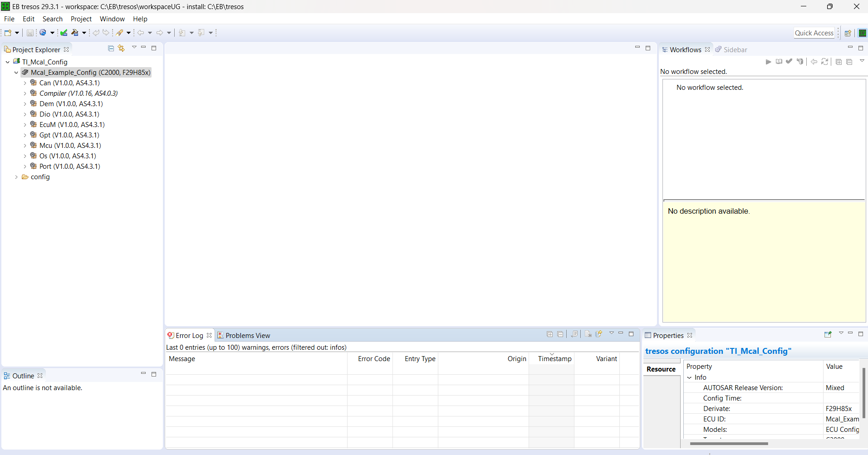
Task: Click the New wizard toolbar icon
Action: tap(8, 33)
